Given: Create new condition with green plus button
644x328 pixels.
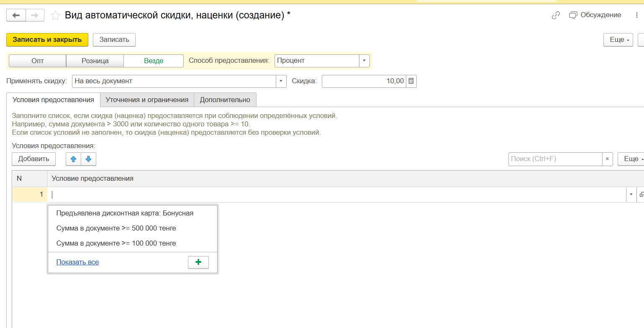Looking at the screenshot, I should [198, 262].
